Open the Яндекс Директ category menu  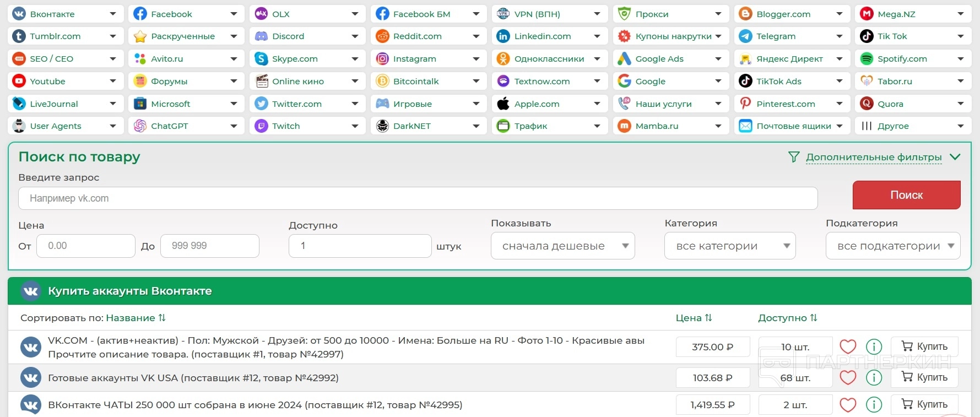click(x=792, y=59)
